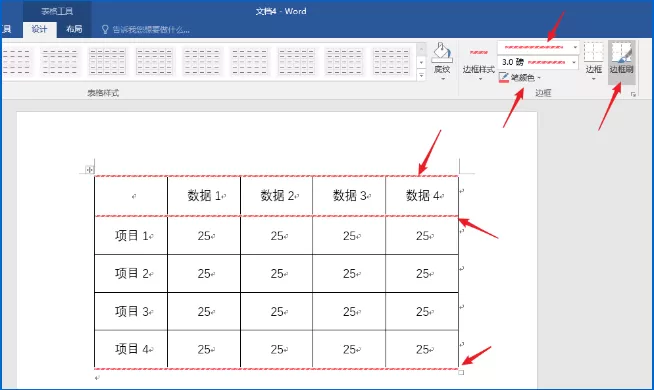This screenshot has width=654, height=390.
Task: Click the 笔颜色 pen color icon
Action: pos(504,78)
